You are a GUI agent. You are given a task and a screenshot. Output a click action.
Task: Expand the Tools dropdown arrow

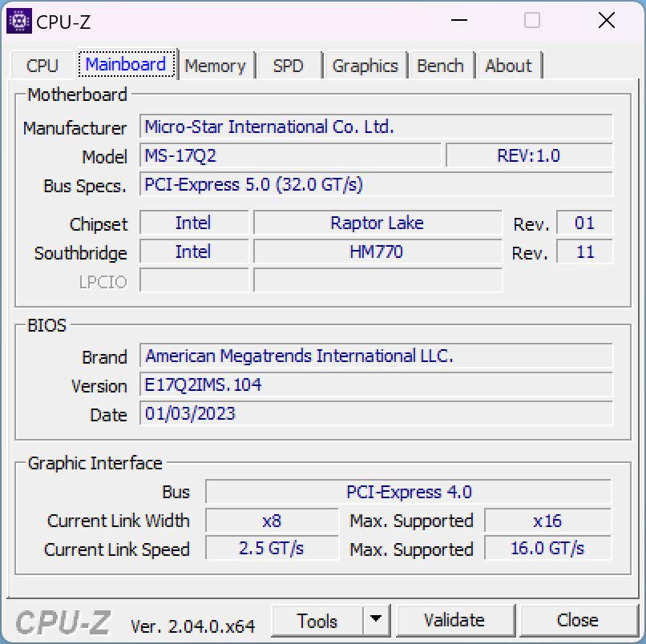point(376,619)
